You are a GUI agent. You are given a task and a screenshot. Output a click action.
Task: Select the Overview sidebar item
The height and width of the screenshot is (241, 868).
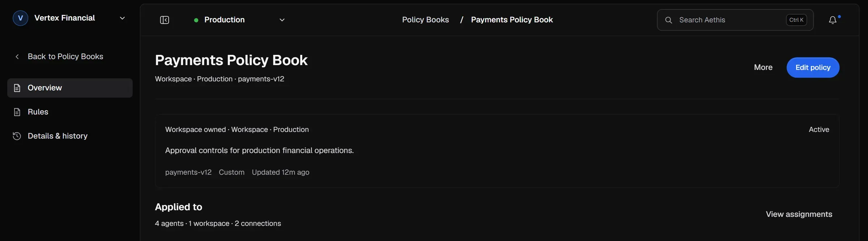click(70, 88)
